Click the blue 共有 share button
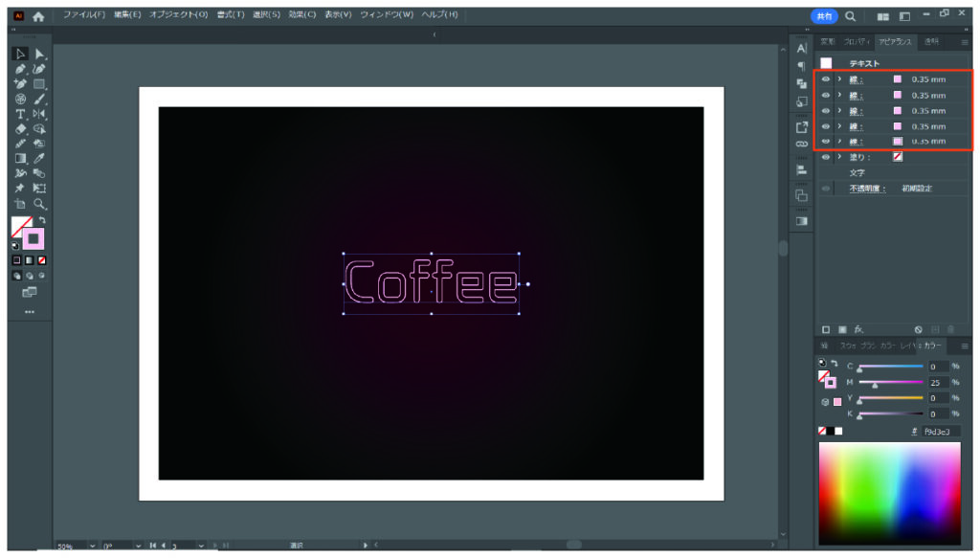Screen dimensions: 980x558 [824, 16]
